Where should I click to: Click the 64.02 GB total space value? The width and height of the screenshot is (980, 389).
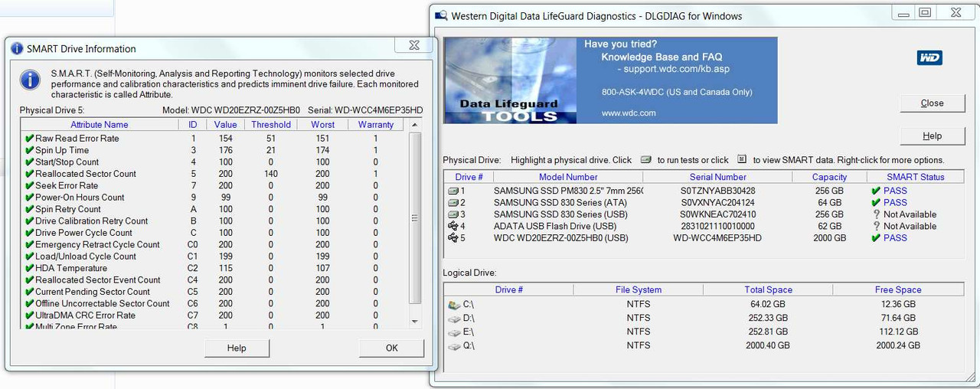point(768,304)
